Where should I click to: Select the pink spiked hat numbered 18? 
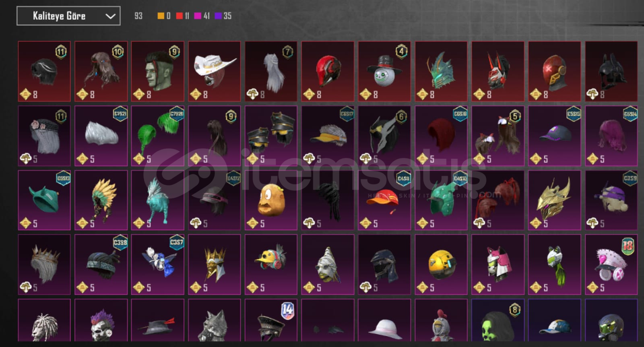[x=611, y=264]
